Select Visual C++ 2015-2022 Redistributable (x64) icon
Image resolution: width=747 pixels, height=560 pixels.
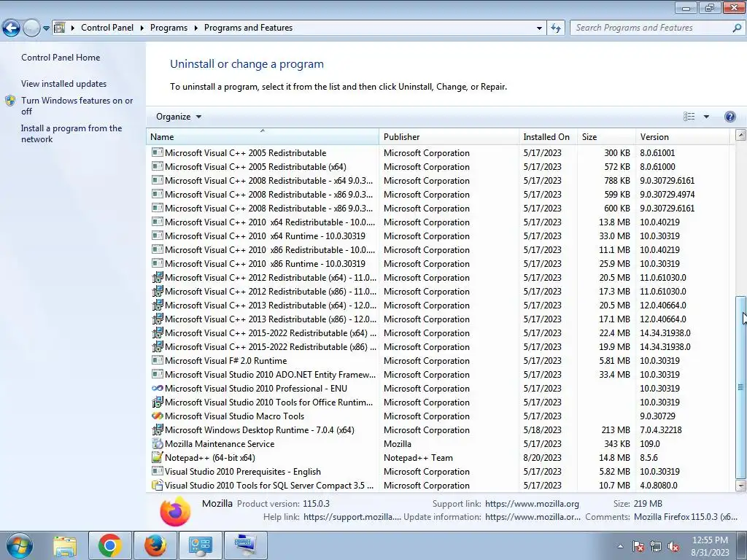point(158,332)
